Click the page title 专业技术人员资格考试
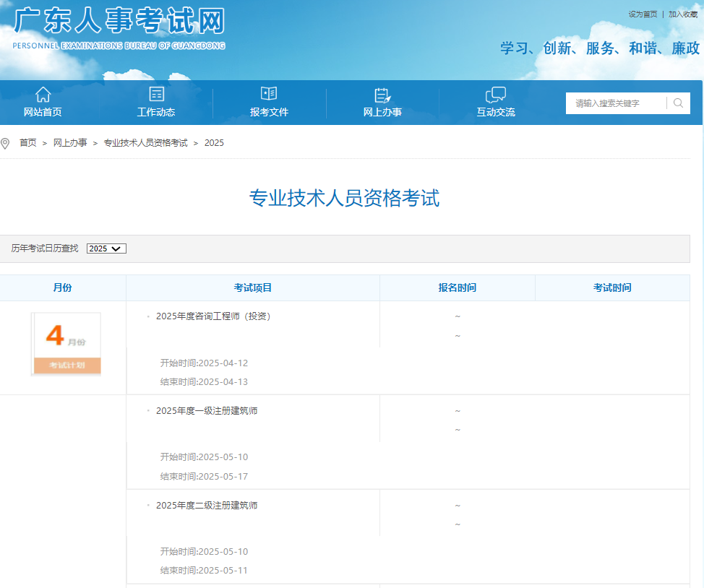704x588 pixels. [x=344, y=198]
